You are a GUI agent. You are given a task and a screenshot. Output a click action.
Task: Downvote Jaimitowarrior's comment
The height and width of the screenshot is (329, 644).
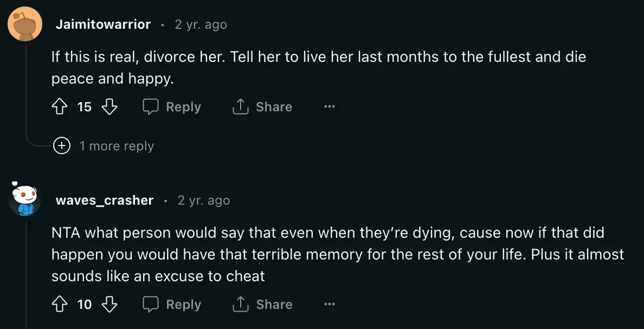pos(110,107)
